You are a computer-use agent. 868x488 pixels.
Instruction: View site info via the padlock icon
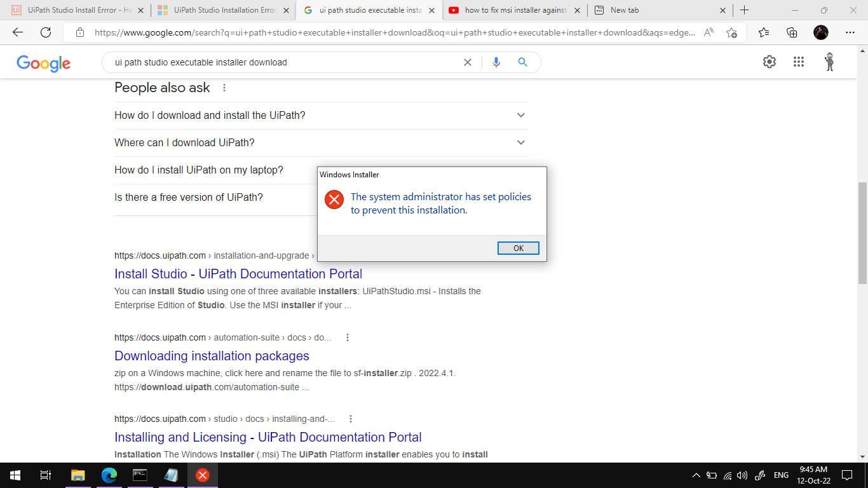pos(80,32)
